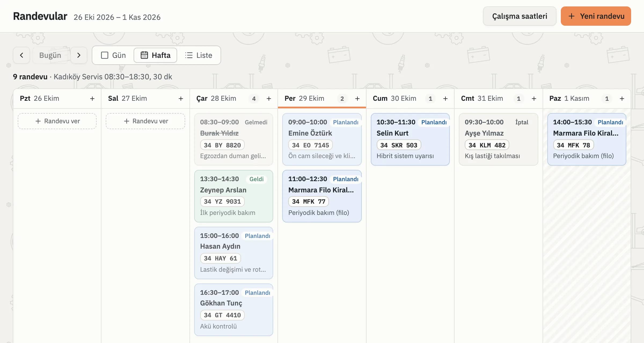Add appointment on Per 29 Ekim plus icon
Viewport: 644px width, 343px height.
coord(357,99)
